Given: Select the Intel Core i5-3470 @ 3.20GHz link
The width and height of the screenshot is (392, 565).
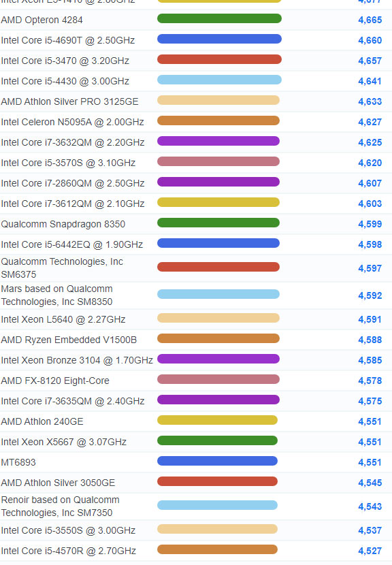Looking at the screenshot, I should click(65, 61).
